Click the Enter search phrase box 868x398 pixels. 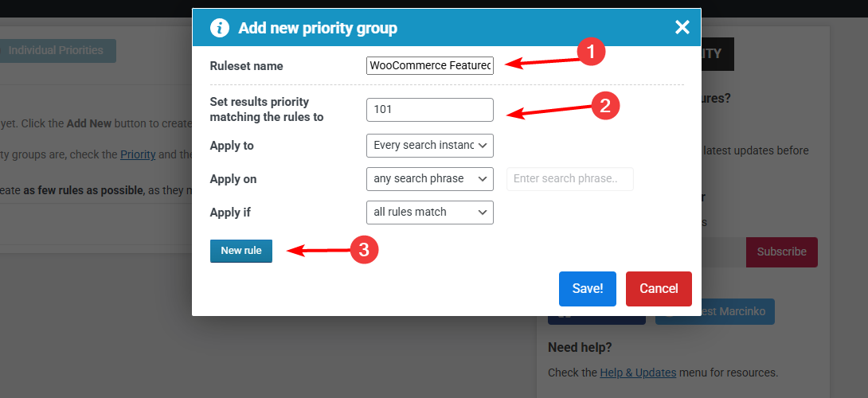click(569, 179)
